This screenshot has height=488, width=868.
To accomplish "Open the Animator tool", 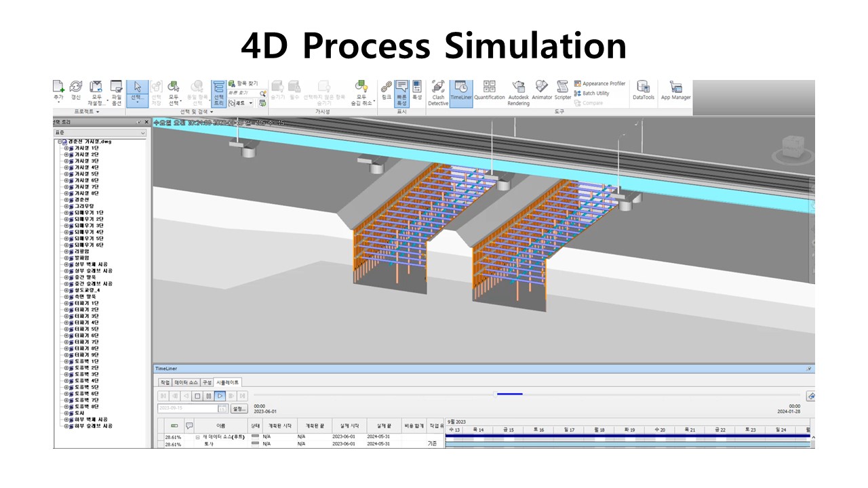I will (542, 92).
